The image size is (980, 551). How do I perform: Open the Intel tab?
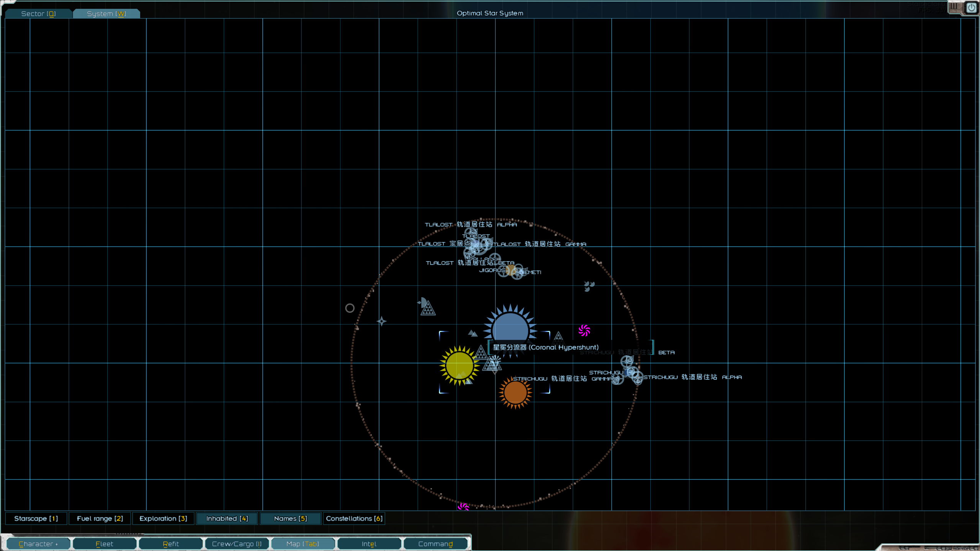[369, 544]
